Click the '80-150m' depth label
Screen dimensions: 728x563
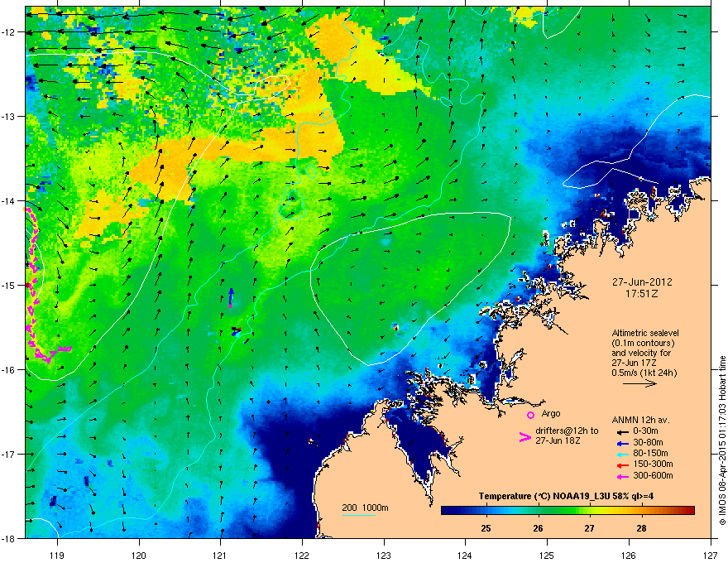click(650, 453)
